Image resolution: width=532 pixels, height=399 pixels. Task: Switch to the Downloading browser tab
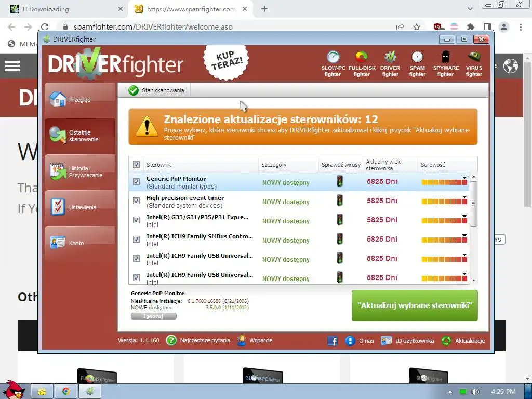pos(66,9)
